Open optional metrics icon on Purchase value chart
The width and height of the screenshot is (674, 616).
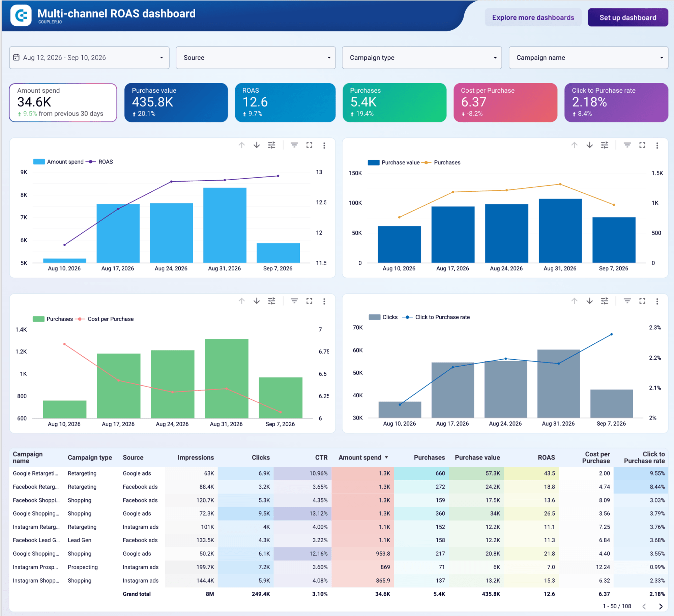[604, 145]
